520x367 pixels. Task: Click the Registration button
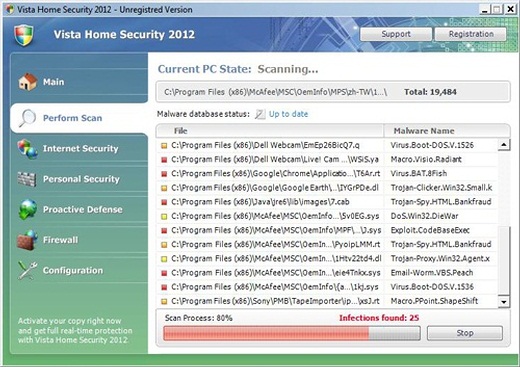471,34
